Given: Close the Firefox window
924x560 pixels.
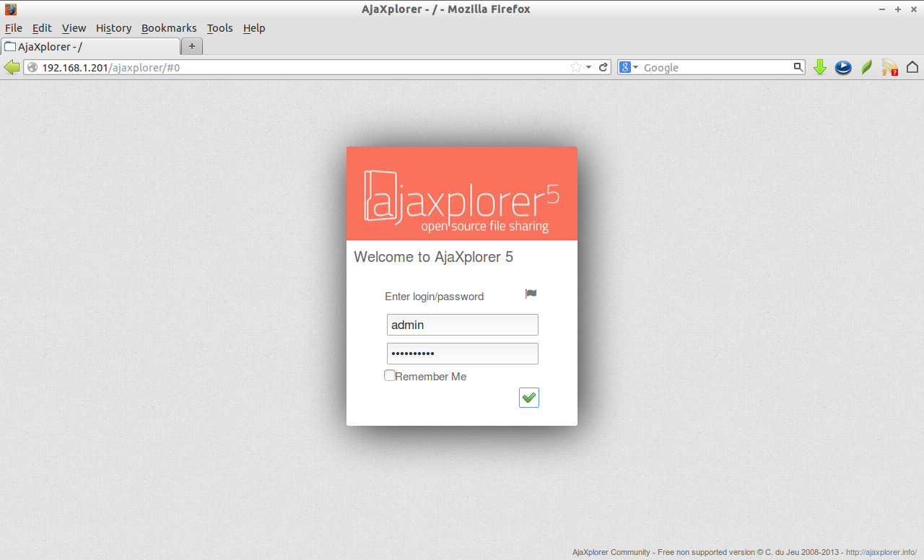Looking at the screenshot, I should pyautogui.click(x=914, y=9).
